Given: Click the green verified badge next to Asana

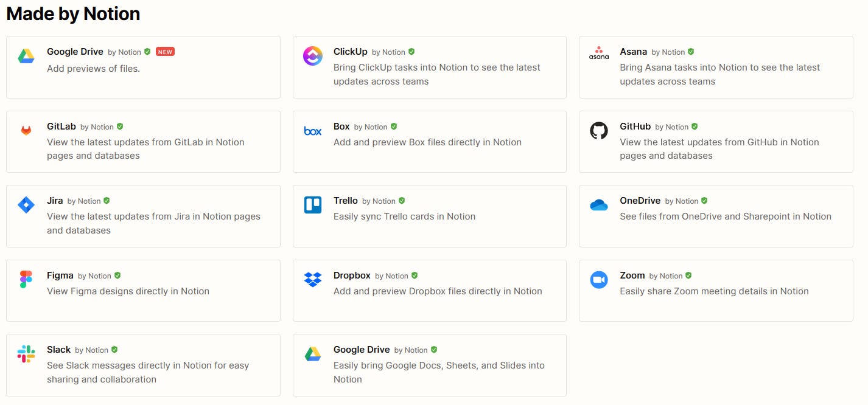Looking at the screenshot, I should pyautogui.click(x=691, y=52).
